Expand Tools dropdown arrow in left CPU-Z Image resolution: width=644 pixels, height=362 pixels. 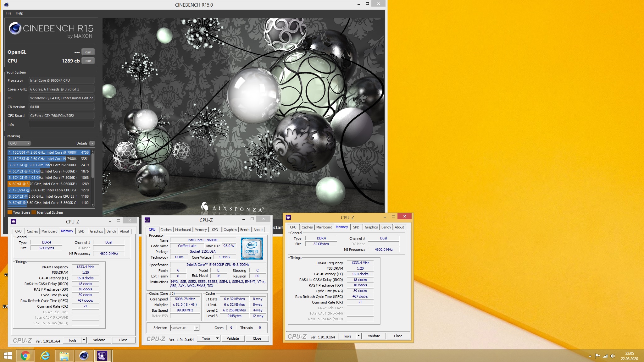click(84, 340)
